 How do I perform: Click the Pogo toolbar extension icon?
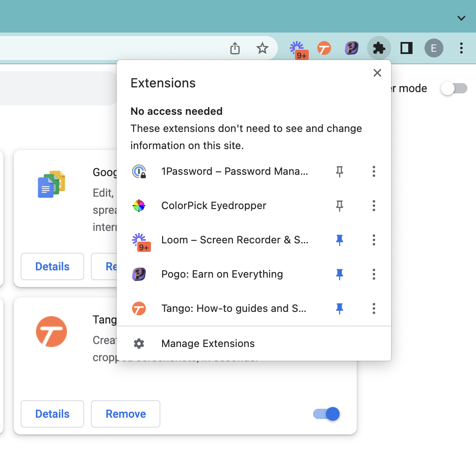click(x=352, y=48)
